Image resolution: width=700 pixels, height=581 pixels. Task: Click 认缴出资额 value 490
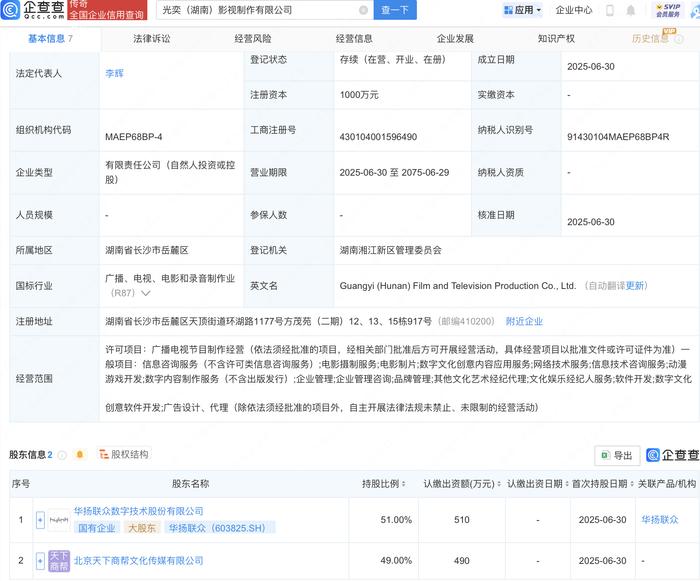coord(462,561)
